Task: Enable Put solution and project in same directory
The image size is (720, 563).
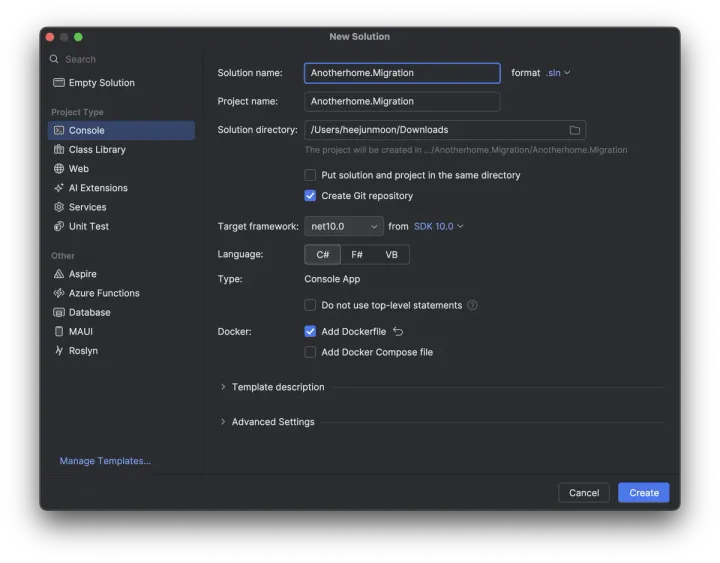Action: [x=310, y=175]
